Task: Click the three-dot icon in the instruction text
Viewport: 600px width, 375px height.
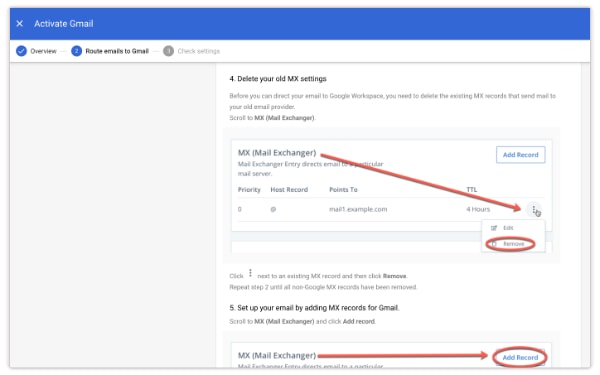Action: point(250,273)
